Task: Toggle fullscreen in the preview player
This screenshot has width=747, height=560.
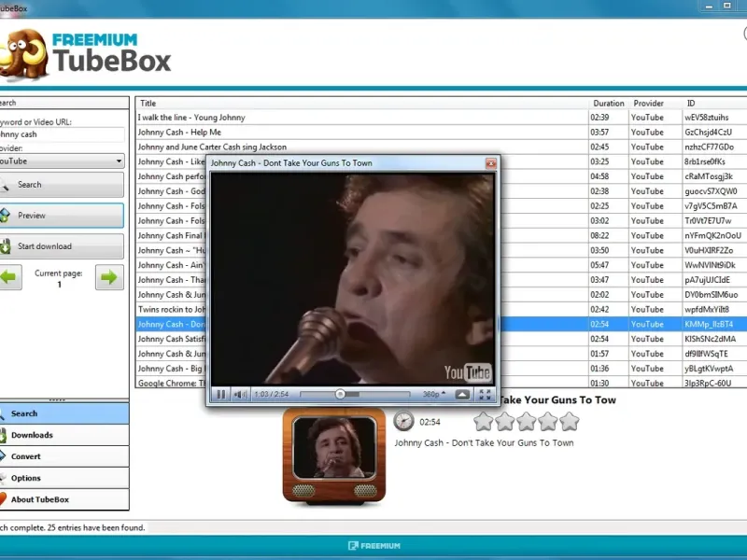Action: [x=485, y=394]
